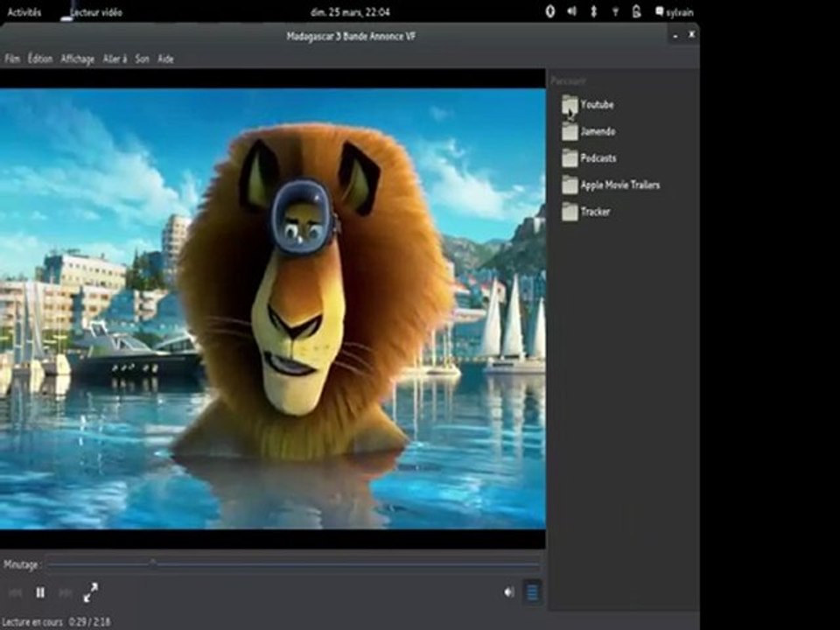This screenshot has height=630, width=840.
Task: Click the Jamendo folder icon
Action: (570, 131)
